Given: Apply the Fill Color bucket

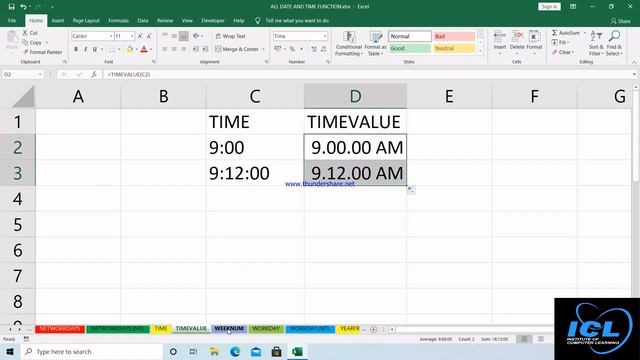Looking at the screenshot, I should [x=130, y=49].
